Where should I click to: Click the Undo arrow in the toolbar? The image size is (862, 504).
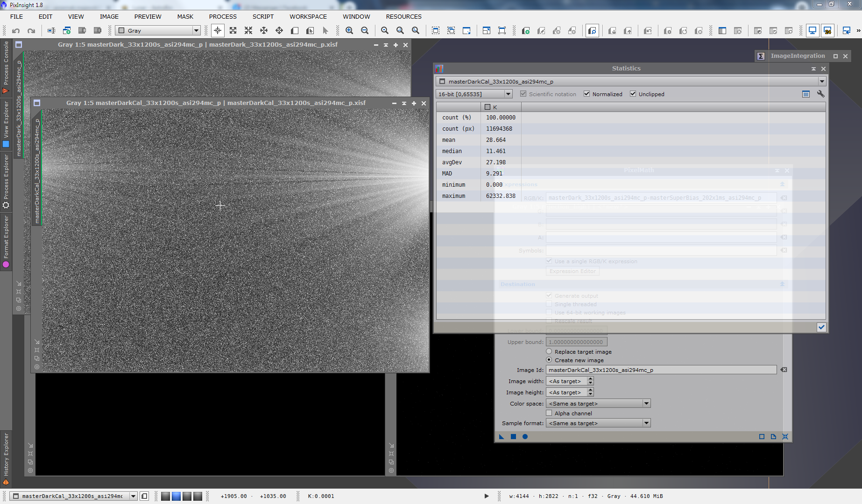click(x=16, y=31)
